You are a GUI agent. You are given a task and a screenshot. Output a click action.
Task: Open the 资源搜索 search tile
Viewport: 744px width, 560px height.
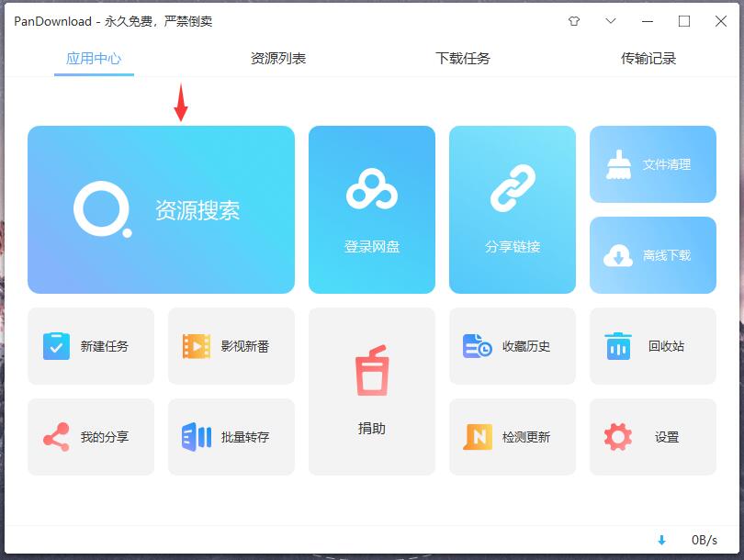point(161,210)
